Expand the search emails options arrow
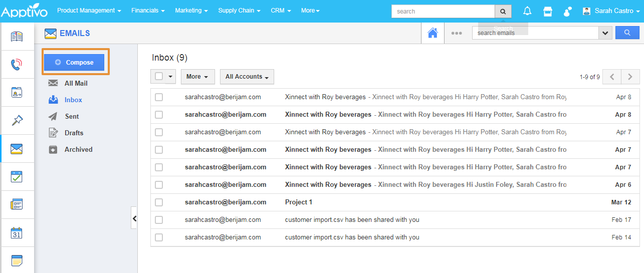This screenshot has width=644, height=273. click(x=605, y=33)
